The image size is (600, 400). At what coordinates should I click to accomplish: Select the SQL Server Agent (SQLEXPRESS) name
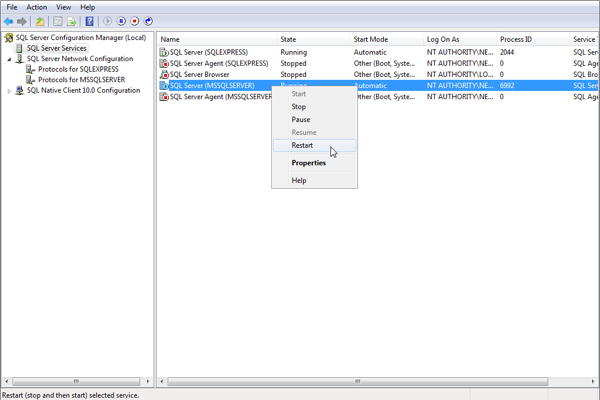[219, 64]
